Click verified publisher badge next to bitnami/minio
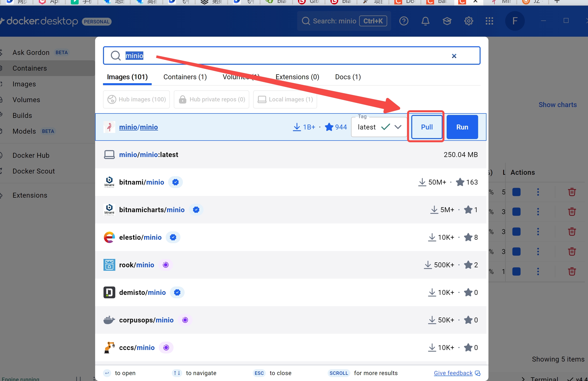 click(176, 182)
